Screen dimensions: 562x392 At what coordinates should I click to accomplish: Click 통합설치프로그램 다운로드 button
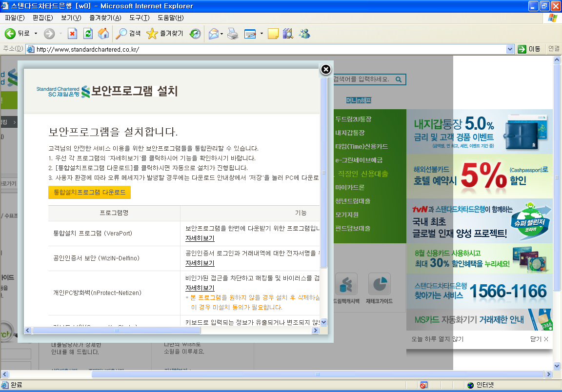(90, 193)
